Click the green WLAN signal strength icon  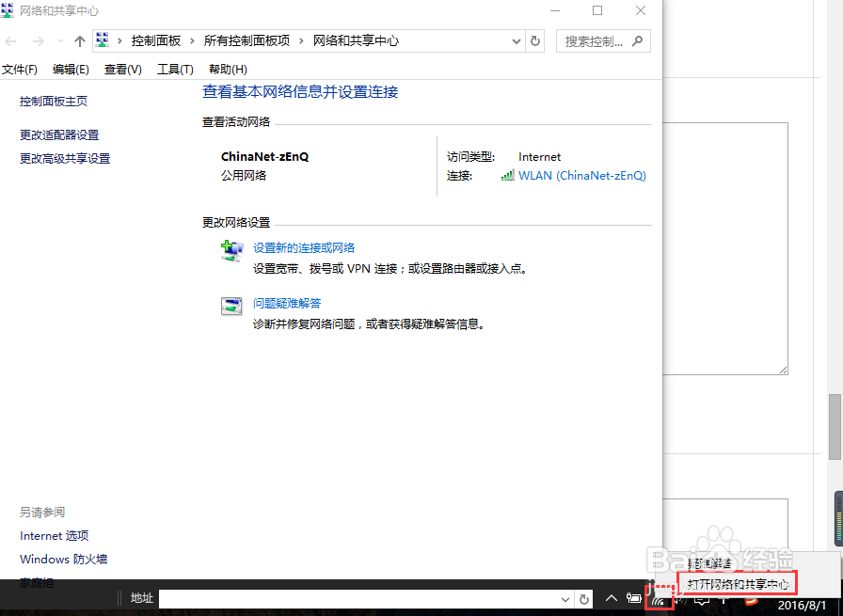[x=508, y=175]
